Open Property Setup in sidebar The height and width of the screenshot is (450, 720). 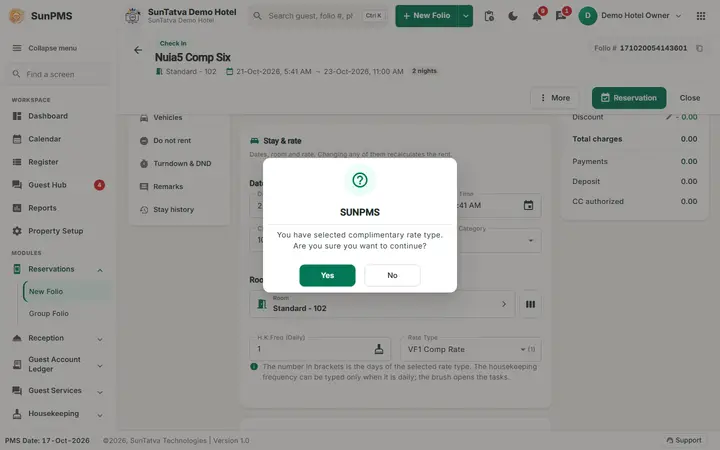tap(58, 231)
